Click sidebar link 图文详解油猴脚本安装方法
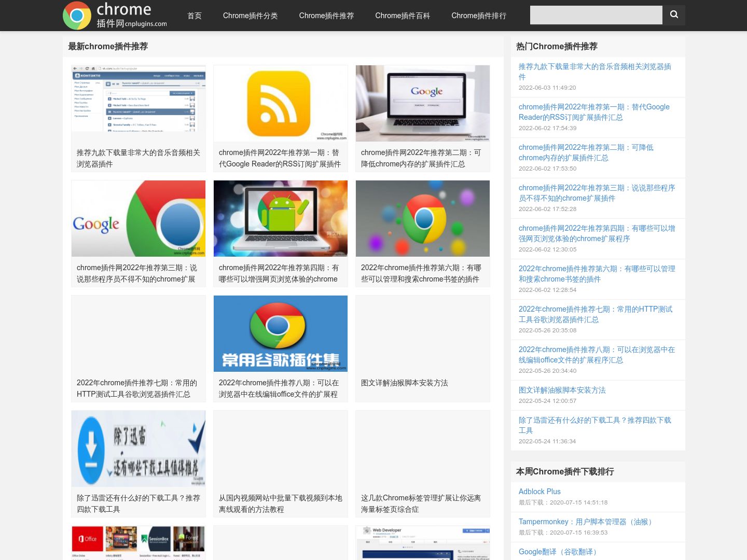 (x=562, y=390)
